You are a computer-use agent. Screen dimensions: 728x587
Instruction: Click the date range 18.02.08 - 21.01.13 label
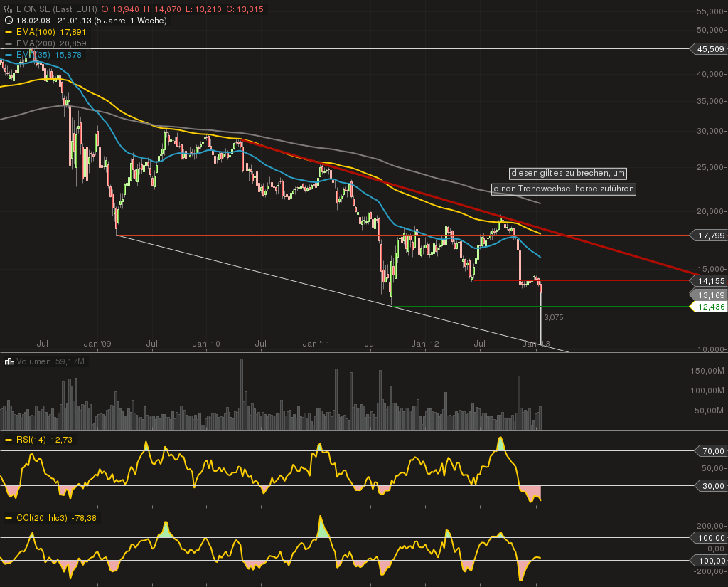click(92, 21)
